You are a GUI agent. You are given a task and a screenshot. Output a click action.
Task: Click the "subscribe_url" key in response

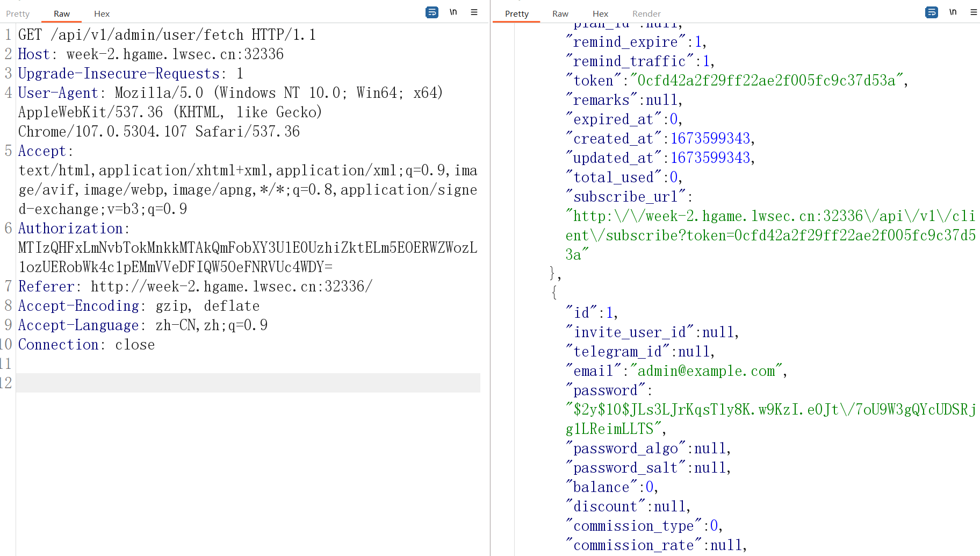click(626, 197)
